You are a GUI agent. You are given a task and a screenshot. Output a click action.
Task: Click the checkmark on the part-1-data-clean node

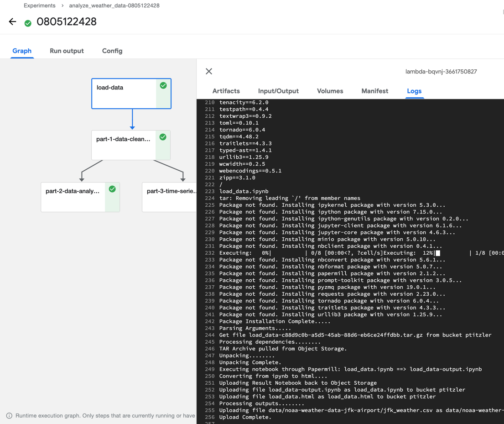click(x=162, y=137)
